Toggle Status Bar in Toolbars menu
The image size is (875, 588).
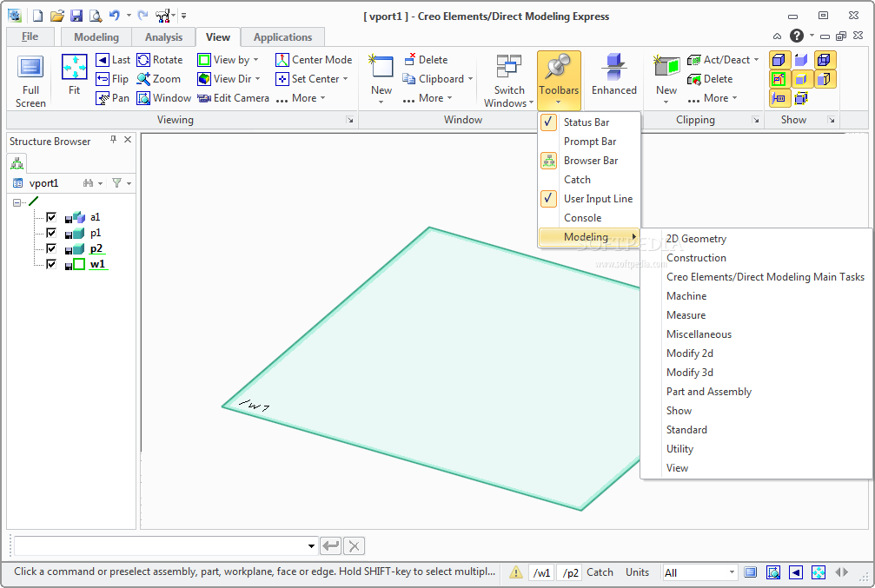(589, 122)
